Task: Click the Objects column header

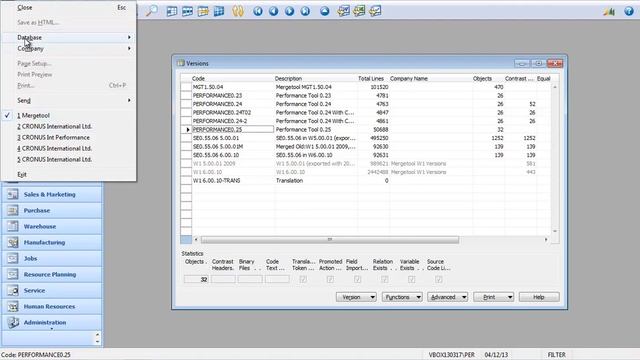Action: tap(488, 78)
